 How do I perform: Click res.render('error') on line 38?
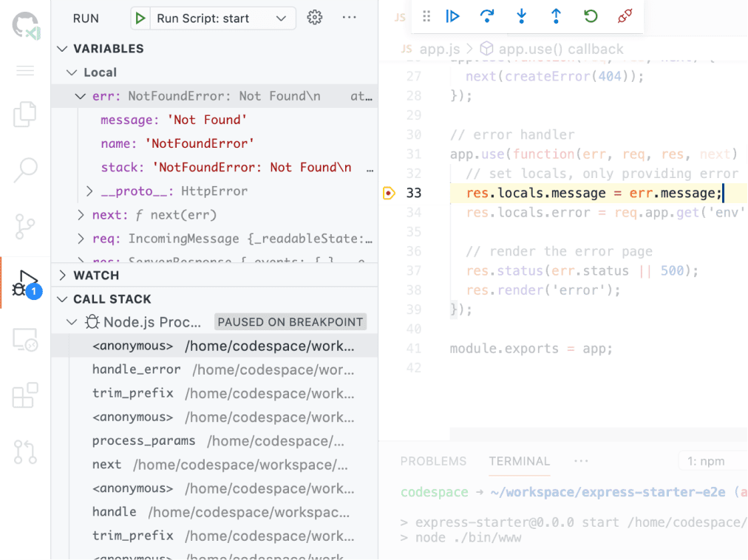543,290
